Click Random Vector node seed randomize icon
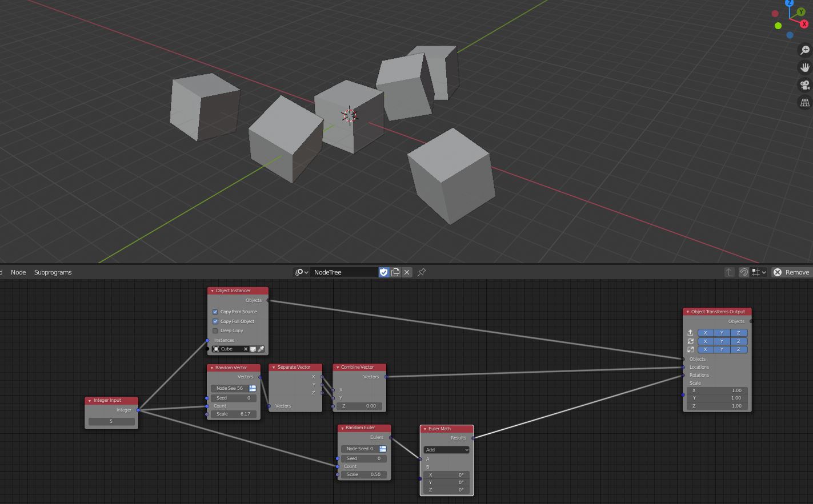Image resolution: width=813 pixels, height=504 pixels. click(253, 388)
